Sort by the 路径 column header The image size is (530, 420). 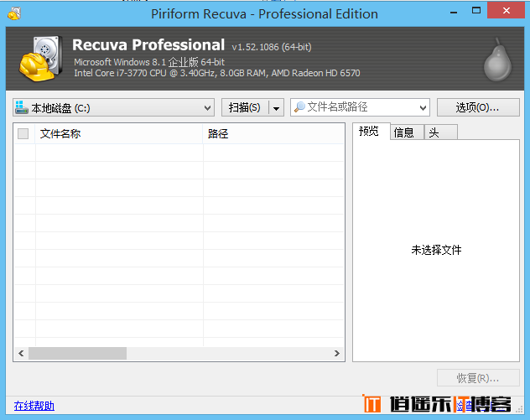(x=273, y=134)
